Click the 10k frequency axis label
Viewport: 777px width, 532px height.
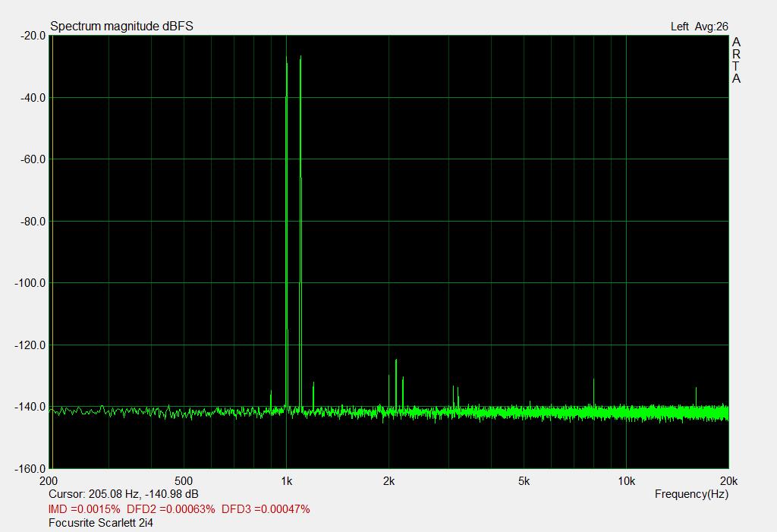click(x=626, y=481)
